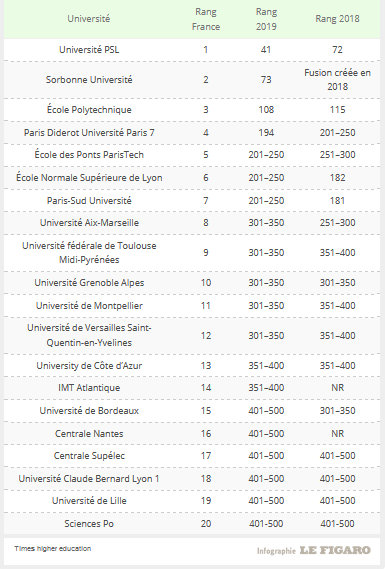This screenshot has width=385, height=569.
Task: Click Sorbonne Université in the table
Action: 89,80
